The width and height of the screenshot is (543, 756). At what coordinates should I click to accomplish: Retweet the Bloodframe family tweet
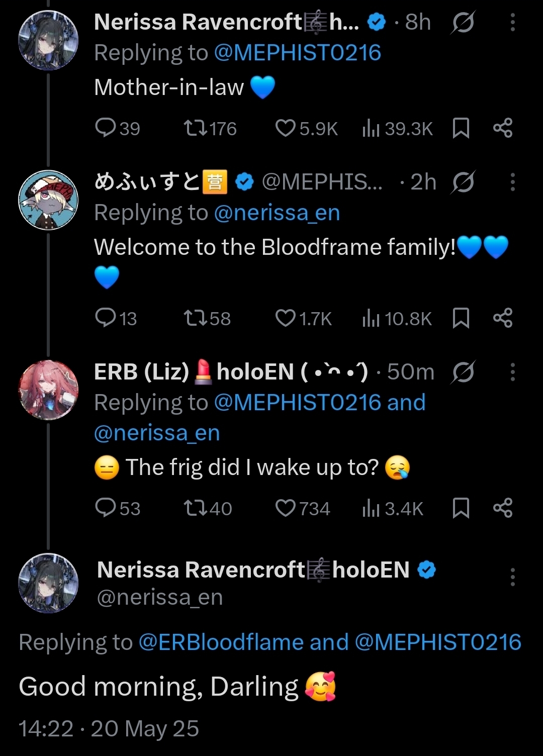click(x=196, y=318)
